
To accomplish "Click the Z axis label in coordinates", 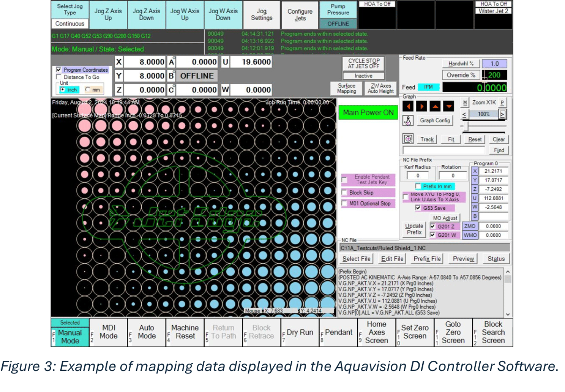I will pos(119,90).
